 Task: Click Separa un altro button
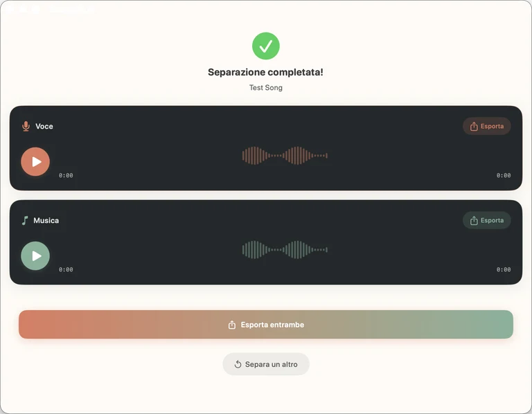266,364
